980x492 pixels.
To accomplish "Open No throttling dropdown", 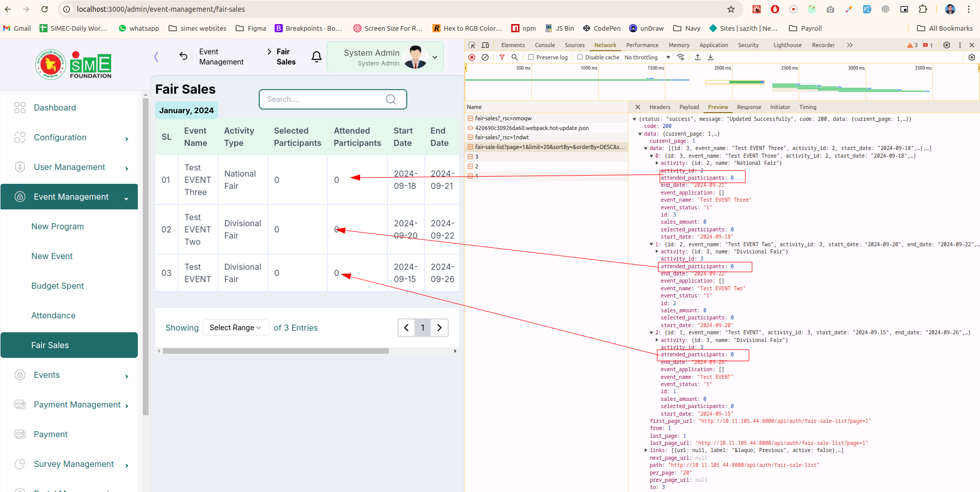I will click(x=647, y=57).
